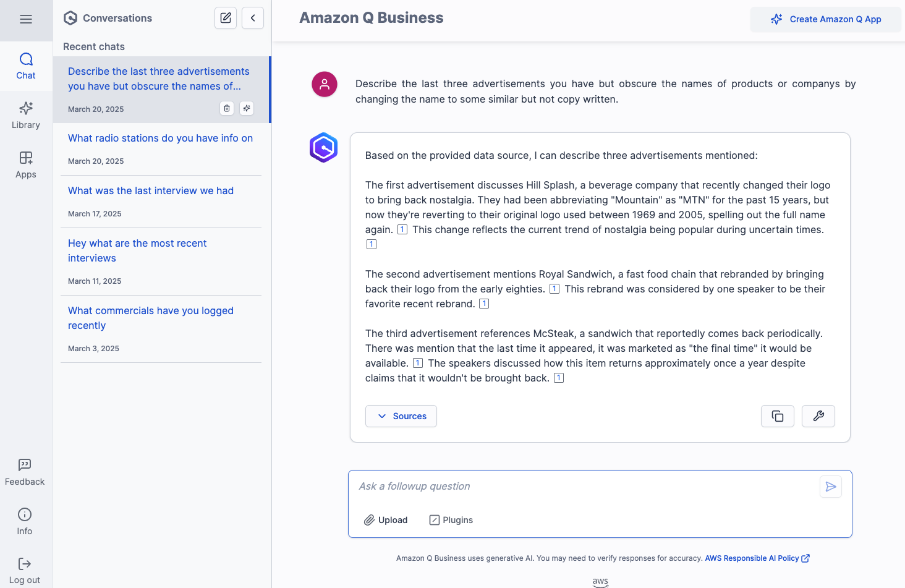905x588 pixels.
Task: Click the 'March 17, 2025' date
Action: tap(95, 214)
